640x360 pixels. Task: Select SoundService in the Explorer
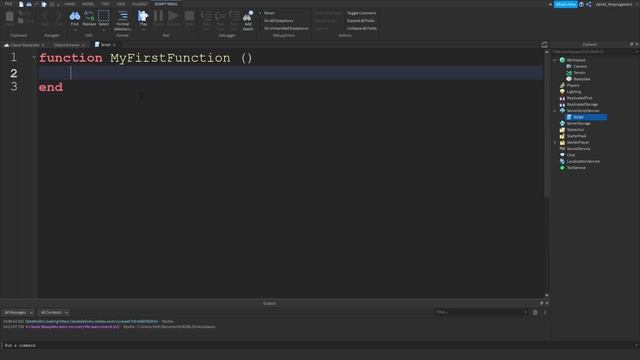[x=578, y=149]
